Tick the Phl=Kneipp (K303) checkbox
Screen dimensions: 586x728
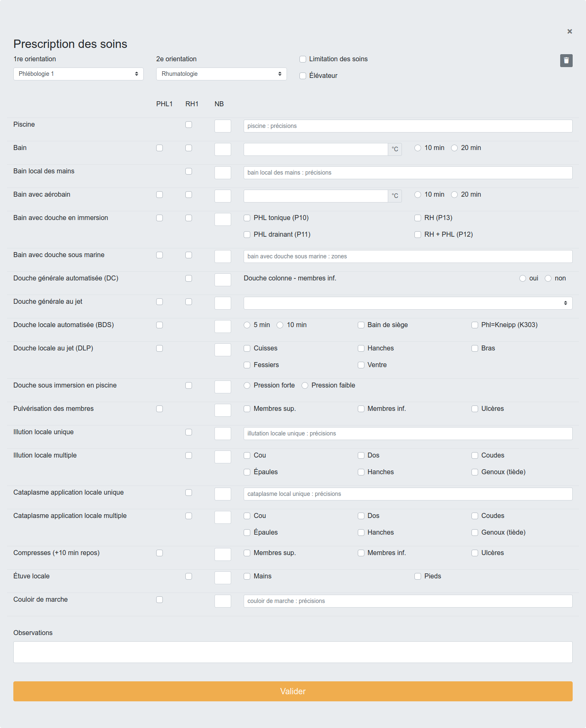click(475, 325)
